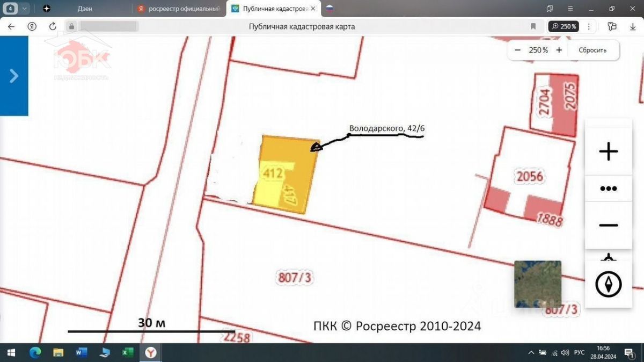Click the parcel label 807/3 in map center
This screenshot has width=644, height=362.
click(x=295, y=278)
